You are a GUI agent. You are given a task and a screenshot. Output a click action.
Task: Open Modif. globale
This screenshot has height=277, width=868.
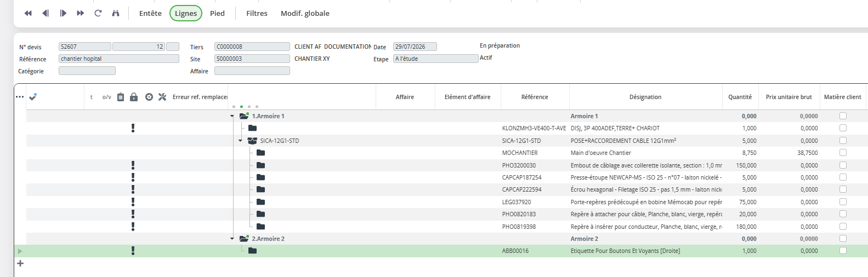(305, 13)
